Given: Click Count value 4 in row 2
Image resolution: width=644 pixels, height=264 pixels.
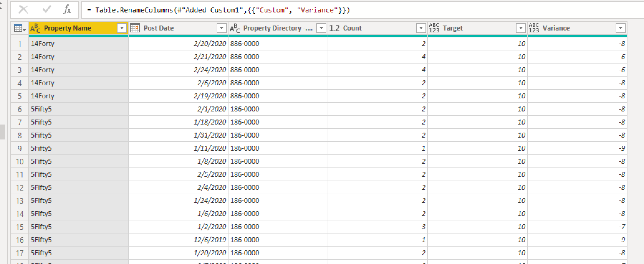Looking at the screenshot, I should [378, 57].
